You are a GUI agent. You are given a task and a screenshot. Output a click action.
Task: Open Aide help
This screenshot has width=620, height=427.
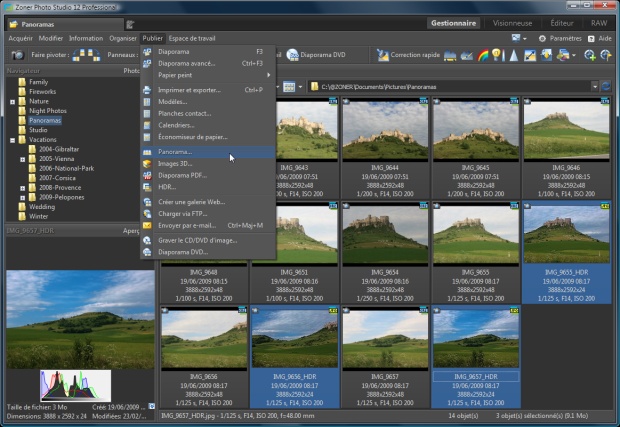600,38
